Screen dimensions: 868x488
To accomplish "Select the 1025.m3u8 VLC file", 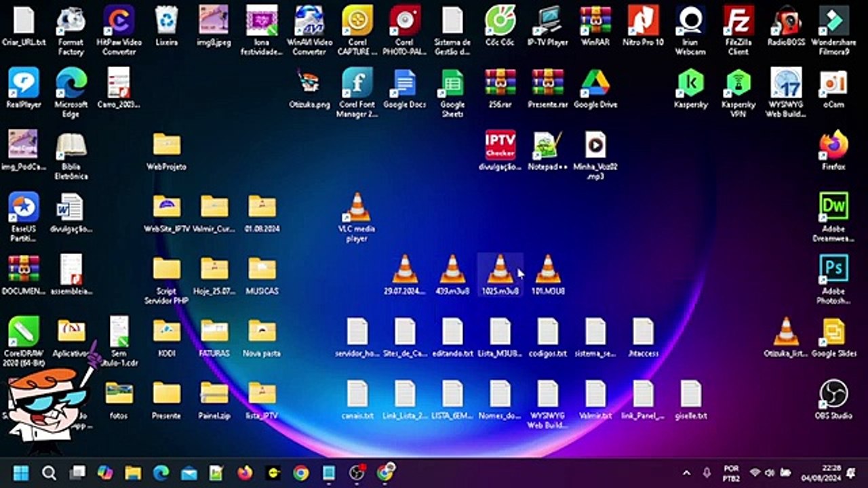I will tap(500, 274).
